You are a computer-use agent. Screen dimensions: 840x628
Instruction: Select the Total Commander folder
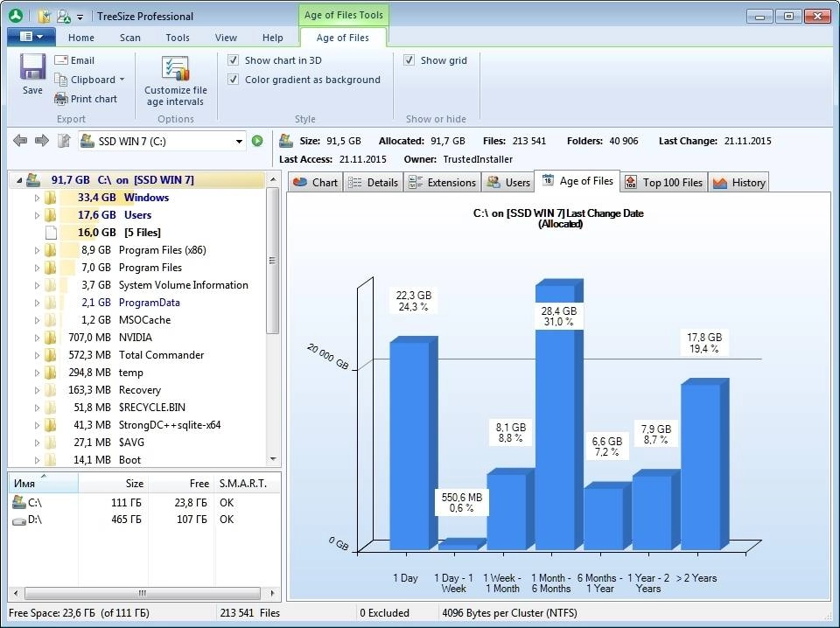click(161, 355)
